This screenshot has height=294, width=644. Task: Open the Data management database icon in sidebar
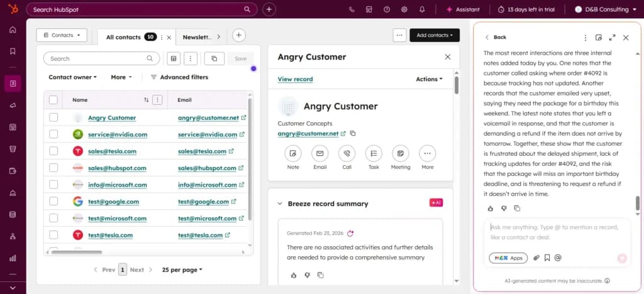coord(13,214)
